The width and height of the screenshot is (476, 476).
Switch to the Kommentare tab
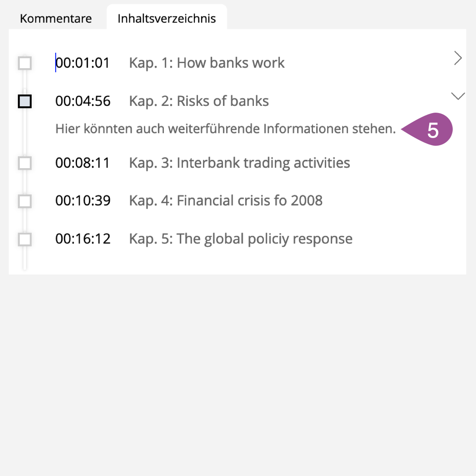coord(56,19)
